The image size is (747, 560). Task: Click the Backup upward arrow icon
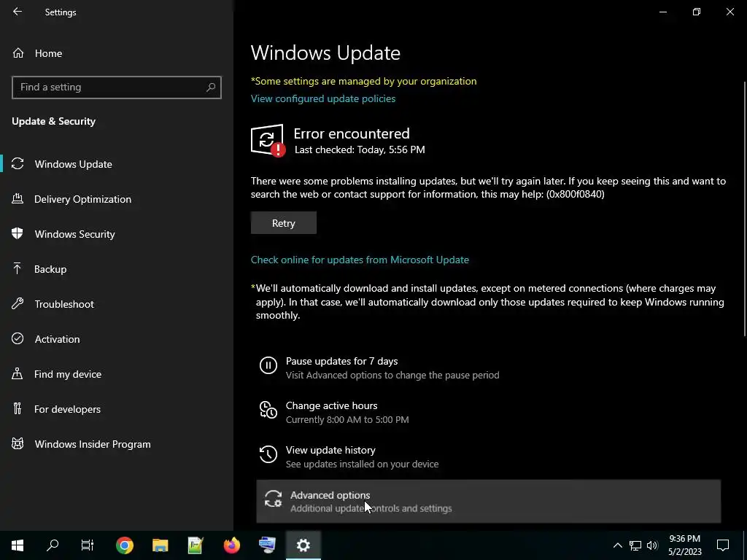coord(18,268)
